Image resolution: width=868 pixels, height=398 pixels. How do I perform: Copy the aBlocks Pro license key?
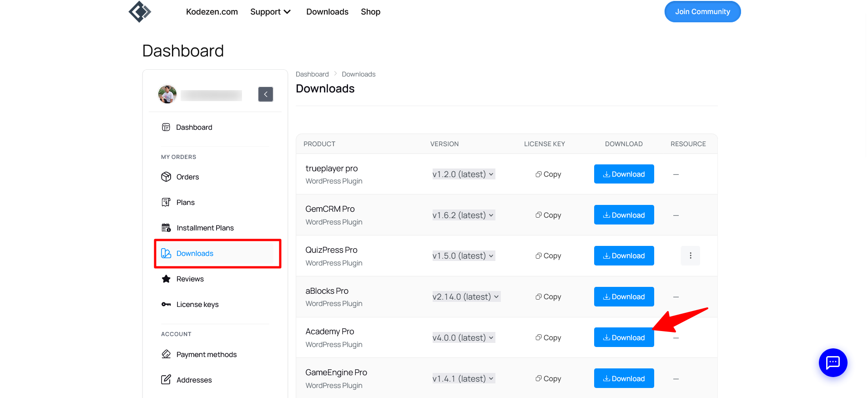coord(548,297)
